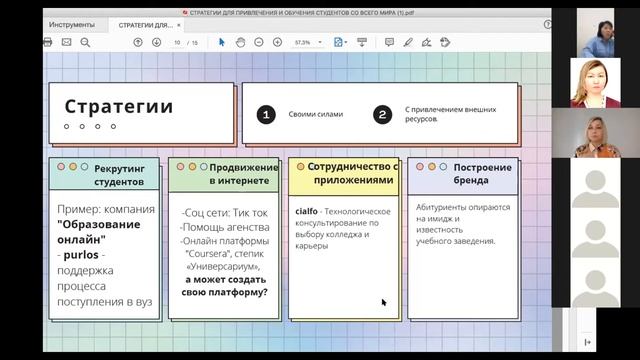
Task: Open the search magnifier tool
Action: click(85, 42)
